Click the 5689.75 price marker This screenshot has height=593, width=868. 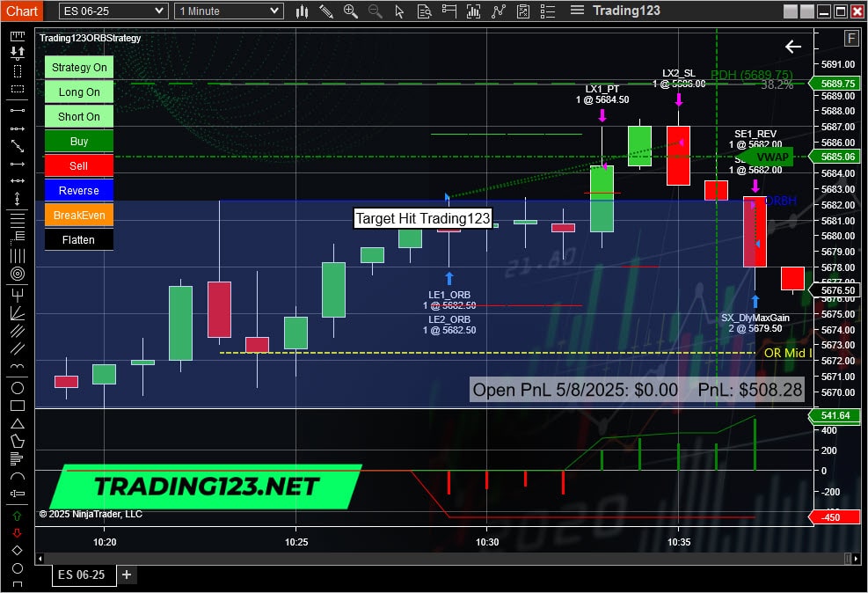pyautogui.click(x=835, y=84)
